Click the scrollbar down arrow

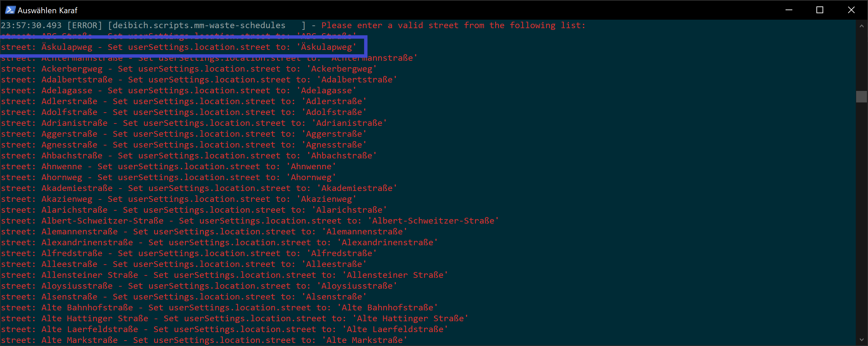[x=862, y=340]
